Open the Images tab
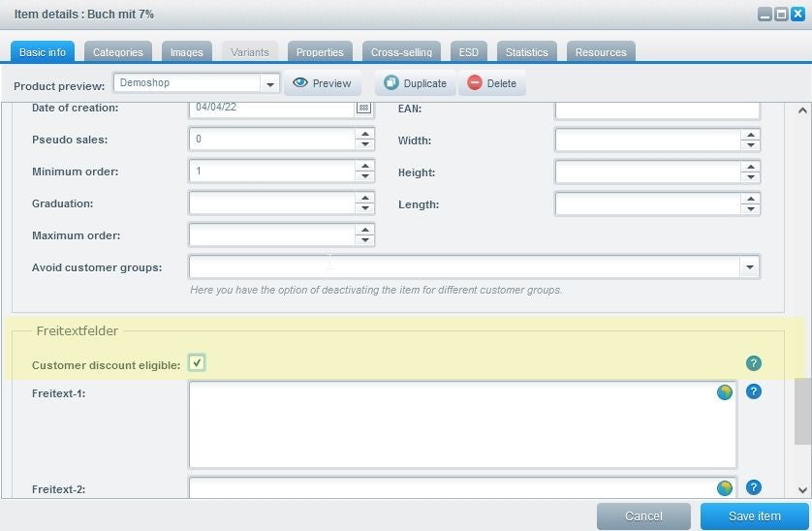This screenshot has width=812, height=531. point(186,51)
